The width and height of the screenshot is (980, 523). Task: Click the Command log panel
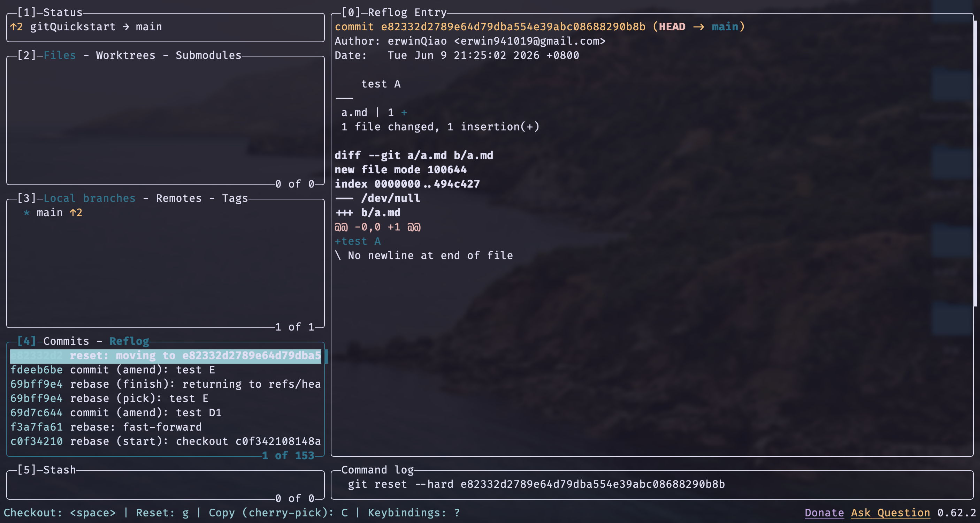click(652, 485)
